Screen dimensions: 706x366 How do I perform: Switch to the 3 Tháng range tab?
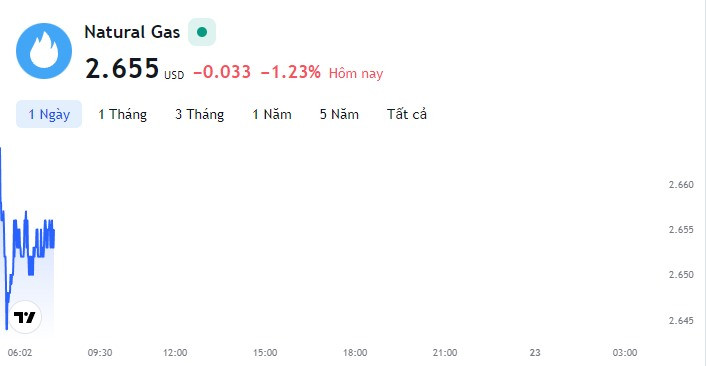click(x=199, y=114)
